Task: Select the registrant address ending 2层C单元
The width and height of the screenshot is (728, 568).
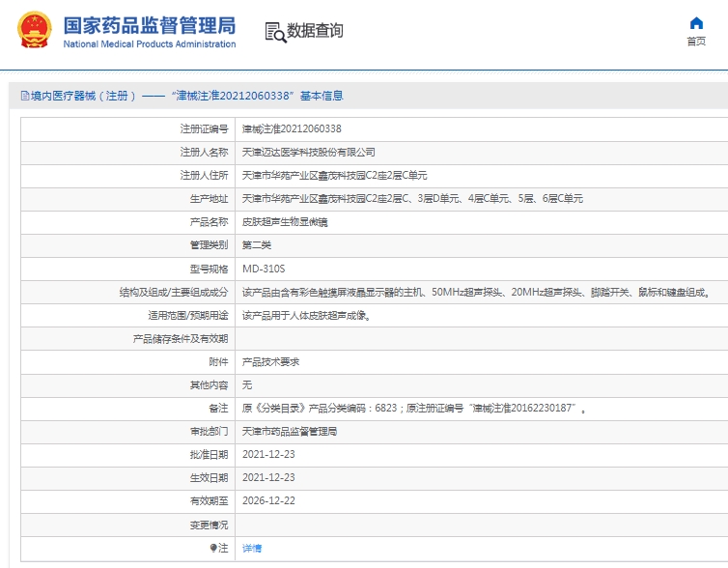Action: (334, 175)
